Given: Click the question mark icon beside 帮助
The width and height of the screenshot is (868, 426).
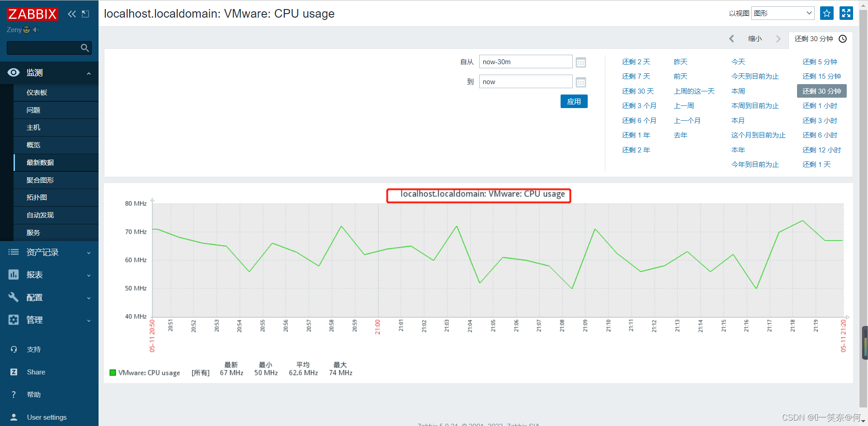Looking at the screenshot, I should click(x=14, y=394).
